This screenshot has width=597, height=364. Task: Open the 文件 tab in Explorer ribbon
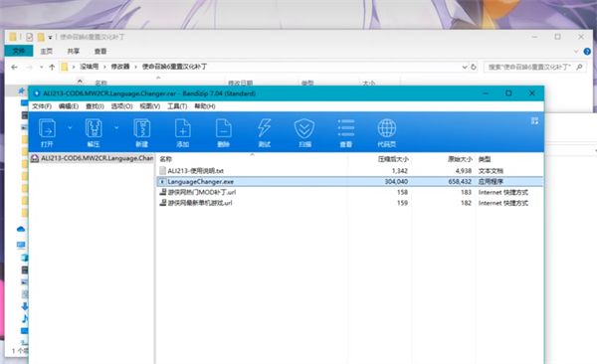(19, 51)
